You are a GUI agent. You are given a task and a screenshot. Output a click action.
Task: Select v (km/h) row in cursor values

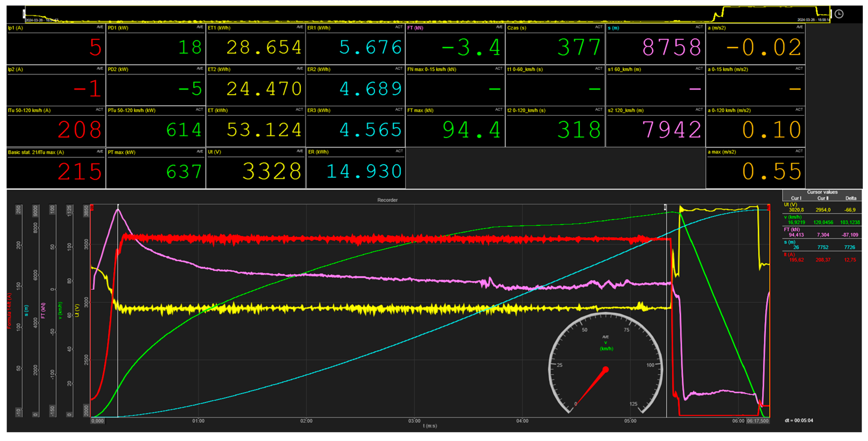(822, 220)
